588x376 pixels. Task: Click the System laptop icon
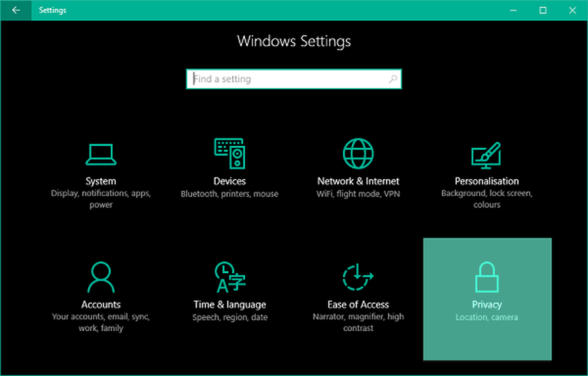coord(101,155)
